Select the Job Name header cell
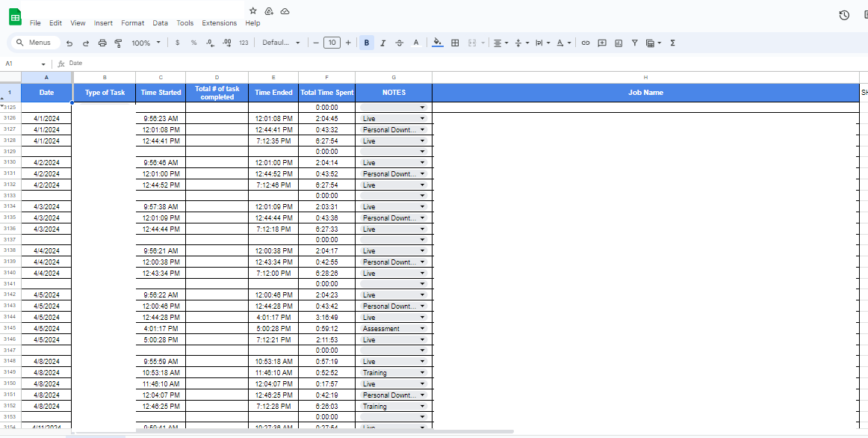The width and height of the screenshot is (868, 438). [x=645, y=93]
